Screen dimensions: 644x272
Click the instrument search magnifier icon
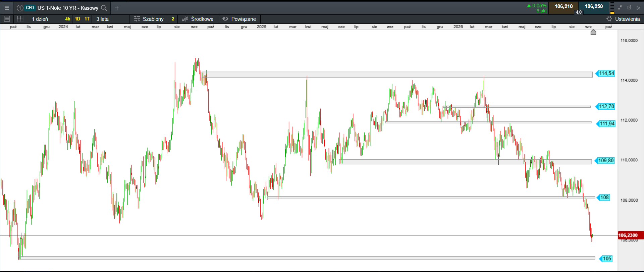click(104, 8)
